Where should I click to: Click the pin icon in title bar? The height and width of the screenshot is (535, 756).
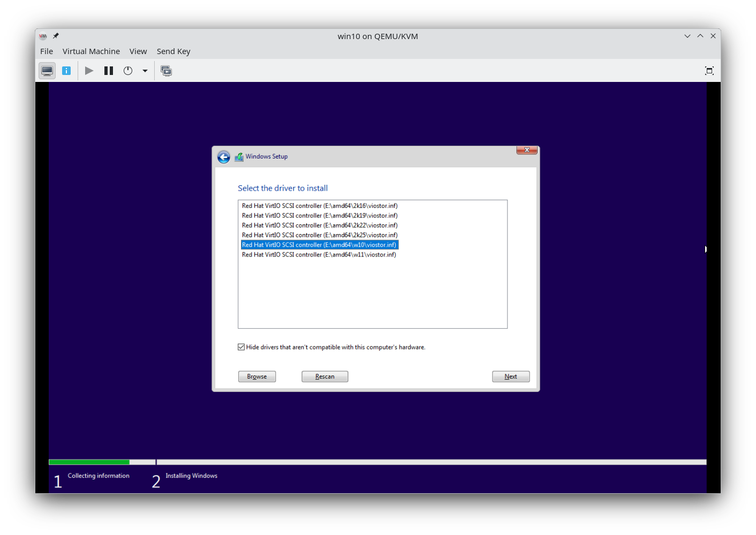(x=56, y=36)
